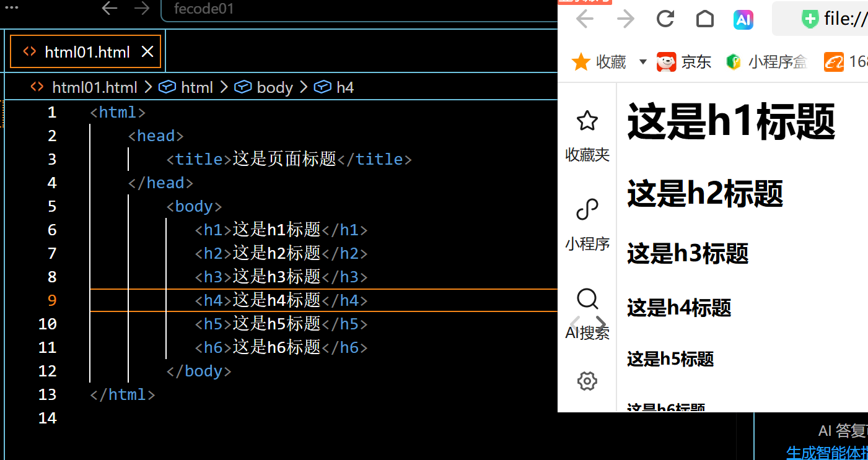Click line number 14 in gutter
Image resolution: width=868 pixels, height=460 pixels.
tap(47, 418)
